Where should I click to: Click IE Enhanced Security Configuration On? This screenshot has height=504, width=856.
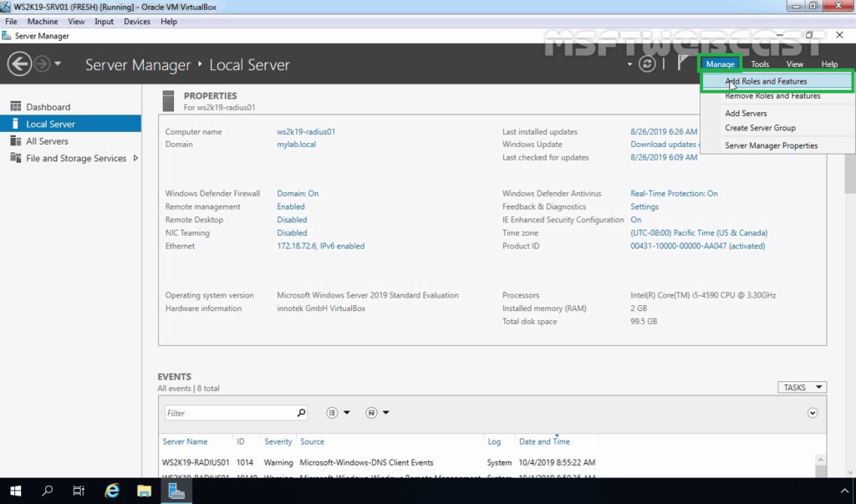click(635, 220)
